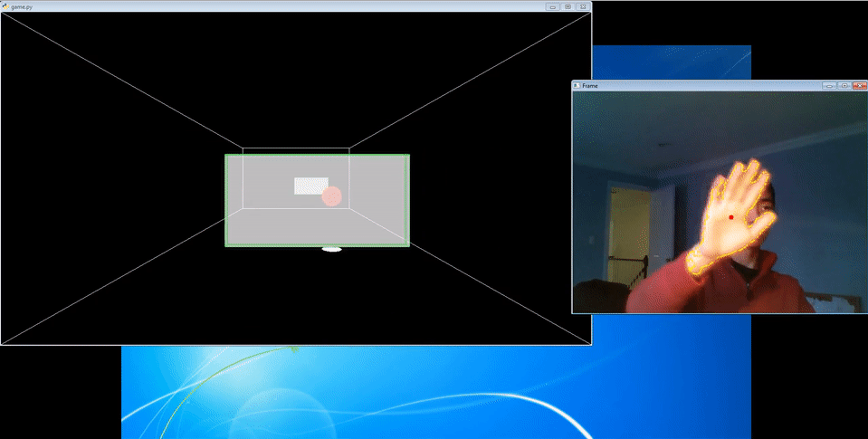
Task: Maximize the game.py window
Action: click(x=568, y=6)
